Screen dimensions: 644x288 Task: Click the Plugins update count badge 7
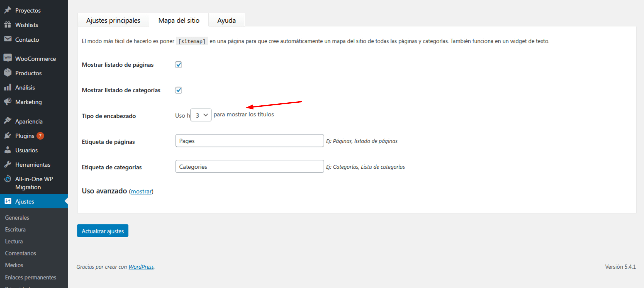(40, 136)
